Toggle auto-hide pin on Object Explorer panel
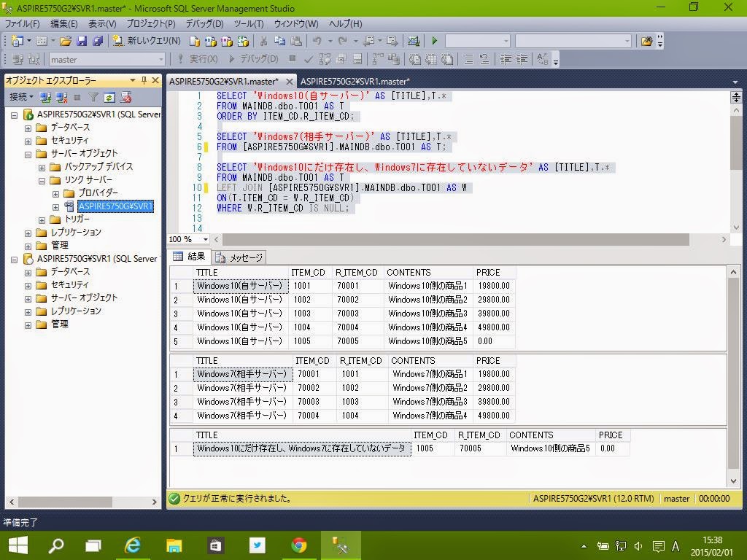The height and width of the screenshot is (560, 747). pos(144,80)
